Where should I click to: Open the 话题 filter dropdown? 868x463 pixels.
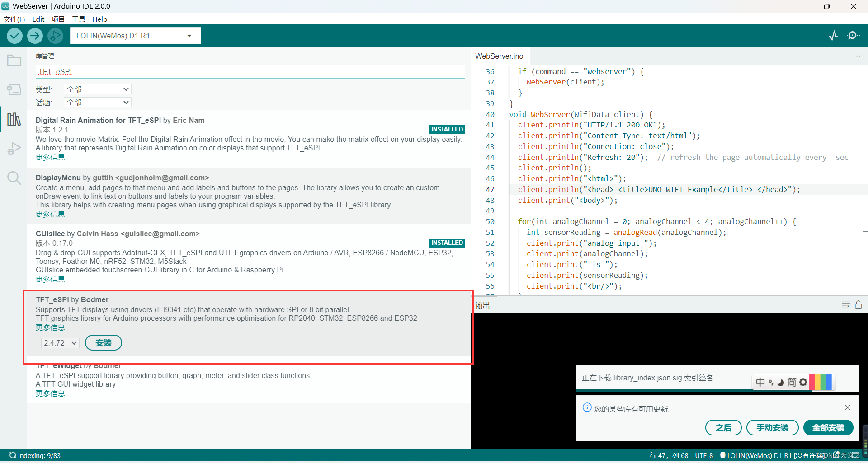pyautogui.click(x=98, y=103)
